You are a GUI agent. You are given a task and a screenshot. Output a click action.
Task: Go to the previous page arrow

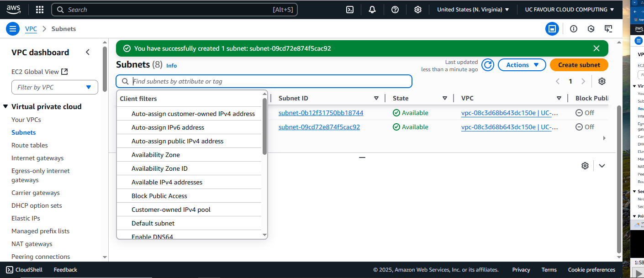tap(558, 81)
